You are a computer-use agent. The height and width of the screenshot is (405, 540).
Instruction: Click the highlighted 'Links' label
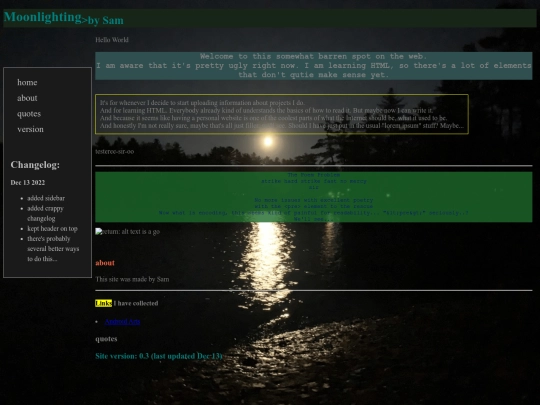pos(103,303)
